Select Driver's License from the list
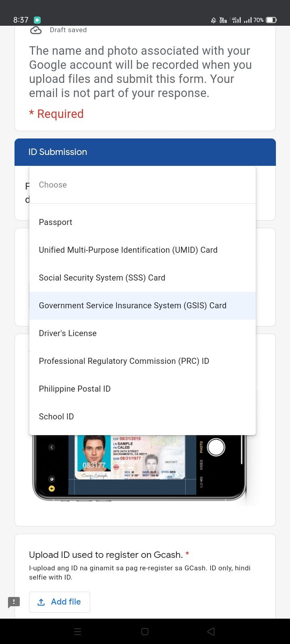Screen dimensions: 290x644 68,333
